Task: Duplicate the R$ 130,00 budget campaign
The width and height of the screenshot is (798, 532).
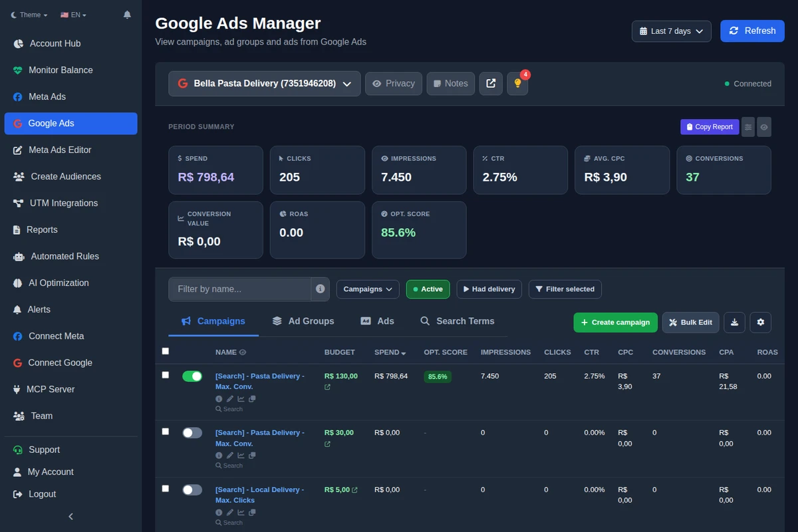Action: tap(252, 399)
